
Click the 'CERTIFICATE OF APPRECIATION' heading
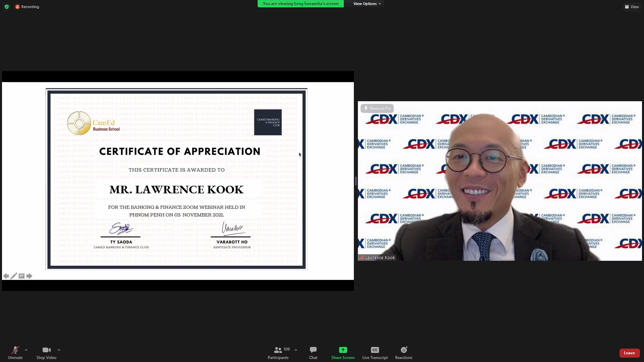(180, 152)
